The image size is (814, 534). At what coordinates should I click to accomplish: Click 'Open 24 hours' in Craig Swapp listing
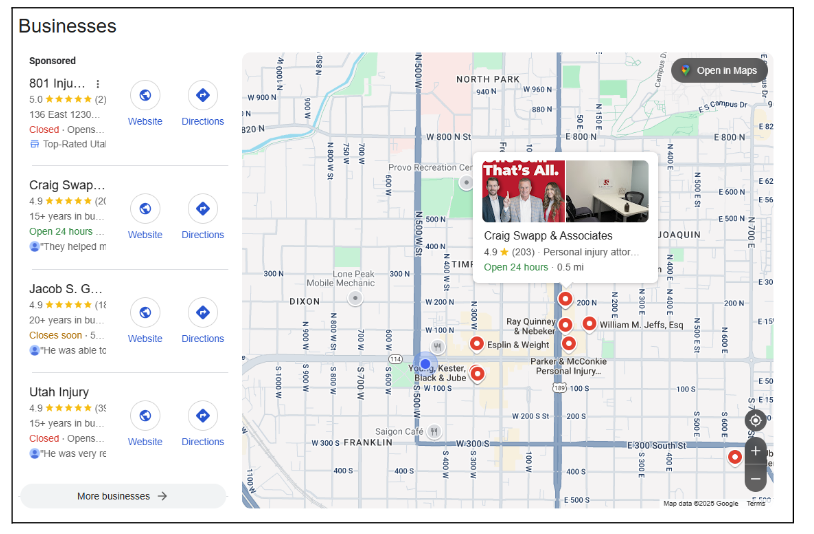pyautogui.click(x=61, y=231)
